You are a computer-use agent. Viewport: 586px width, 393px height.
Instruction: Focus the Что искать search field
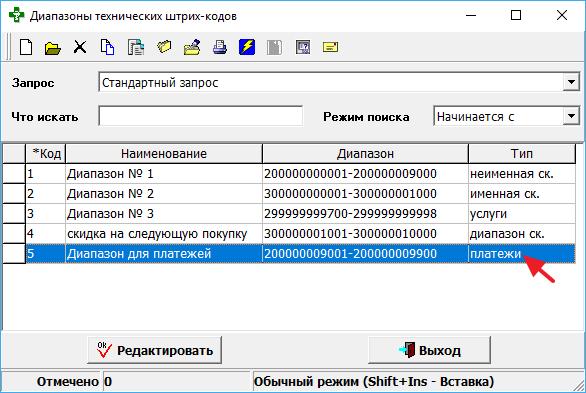(x=201, y=116)
